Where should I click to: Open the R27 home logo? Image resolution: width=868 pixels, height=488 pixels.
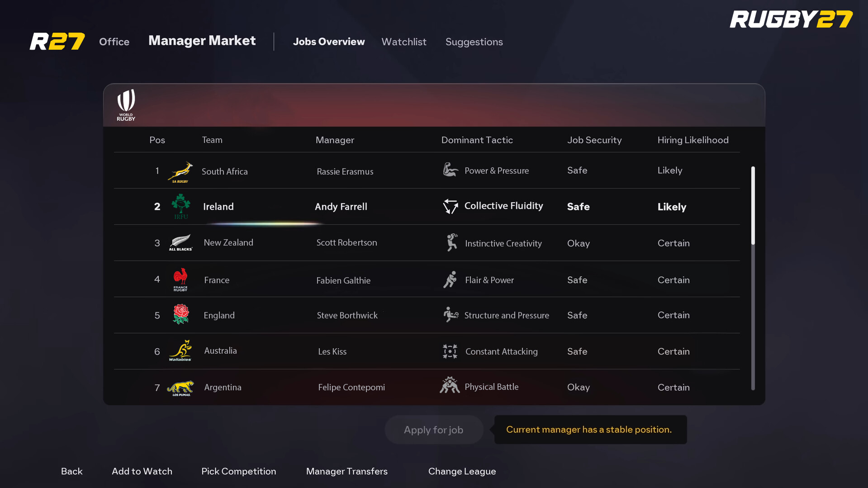pos(57,42)
